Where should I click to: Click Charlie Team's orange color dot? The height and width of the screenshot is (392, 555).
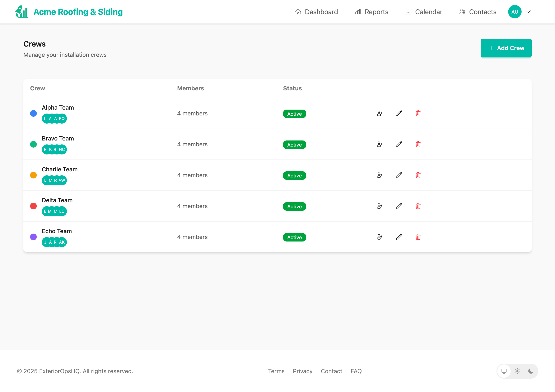pos(33,175)
